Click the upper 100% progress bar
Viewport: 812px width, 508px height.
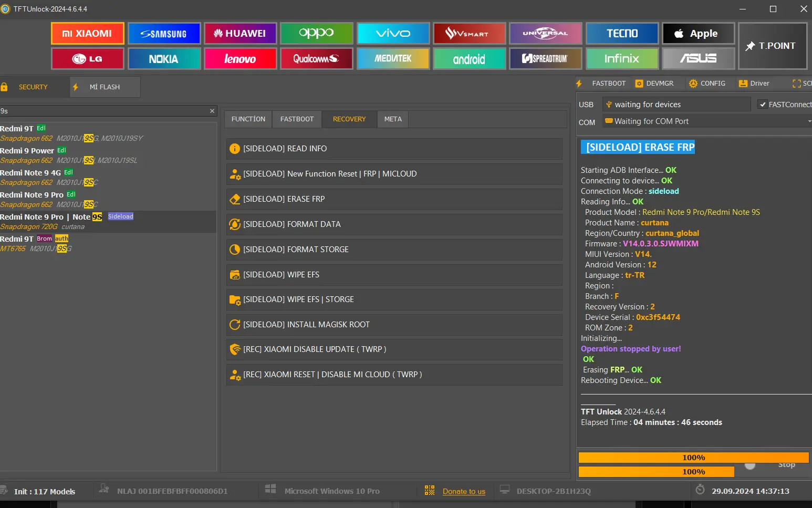[x=693, y=458]
